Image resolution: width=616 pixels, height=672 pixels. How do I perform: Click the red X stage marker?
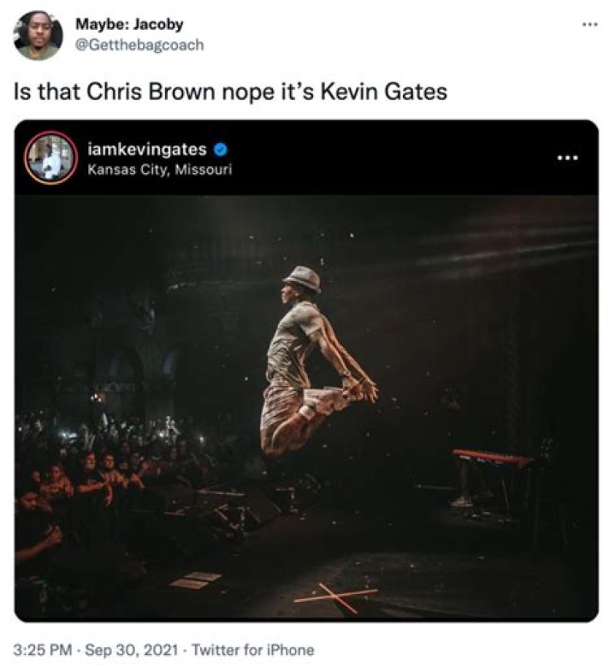pos(337,597)
